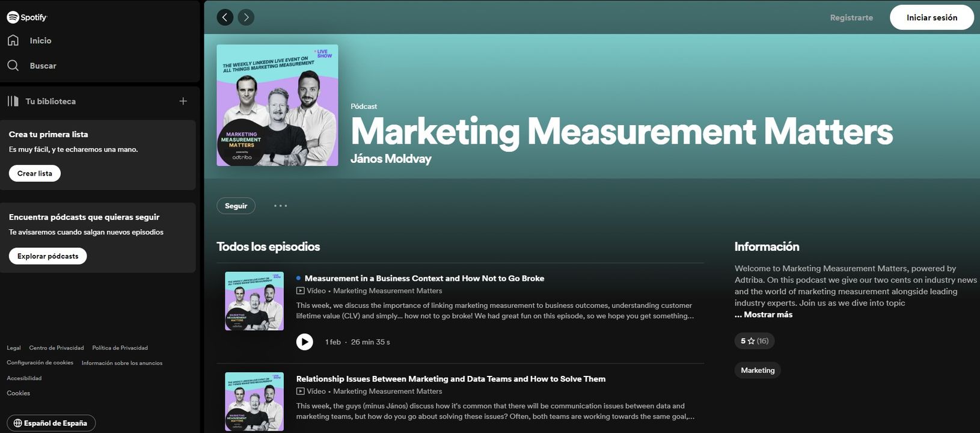
Task: Open episode title Relationship Issues Between Marketing and Data Teams
Action: pos(451,379)
